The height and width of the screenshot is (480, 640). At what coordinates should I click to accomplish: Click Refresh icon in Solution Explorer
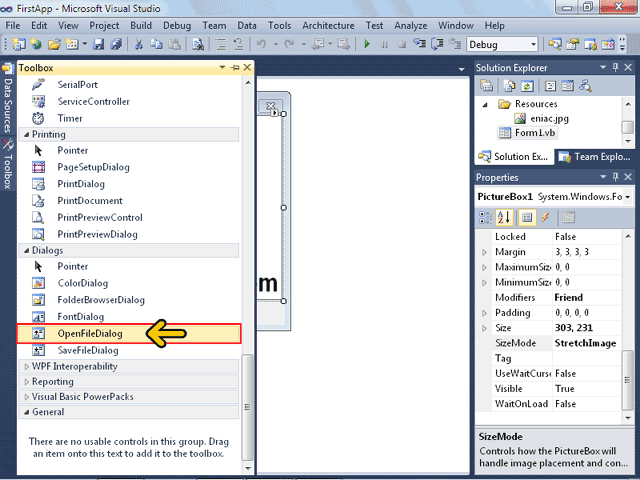526,86
